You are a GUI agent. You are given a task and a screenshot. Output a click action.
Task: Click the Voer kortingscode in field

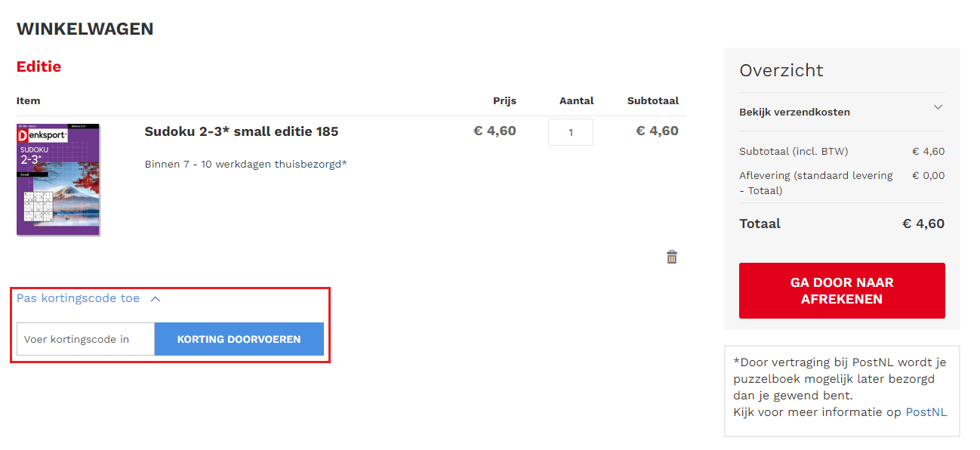85,339
